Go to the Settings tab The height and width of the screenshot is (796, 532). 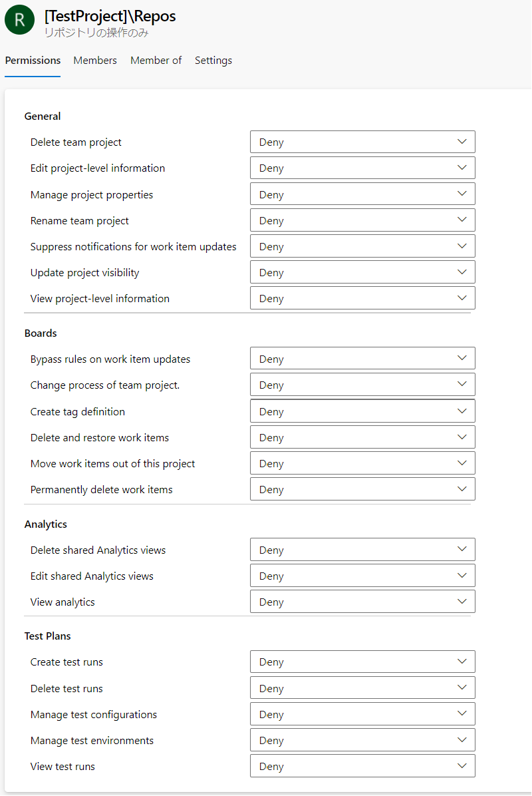coord(213,61)
